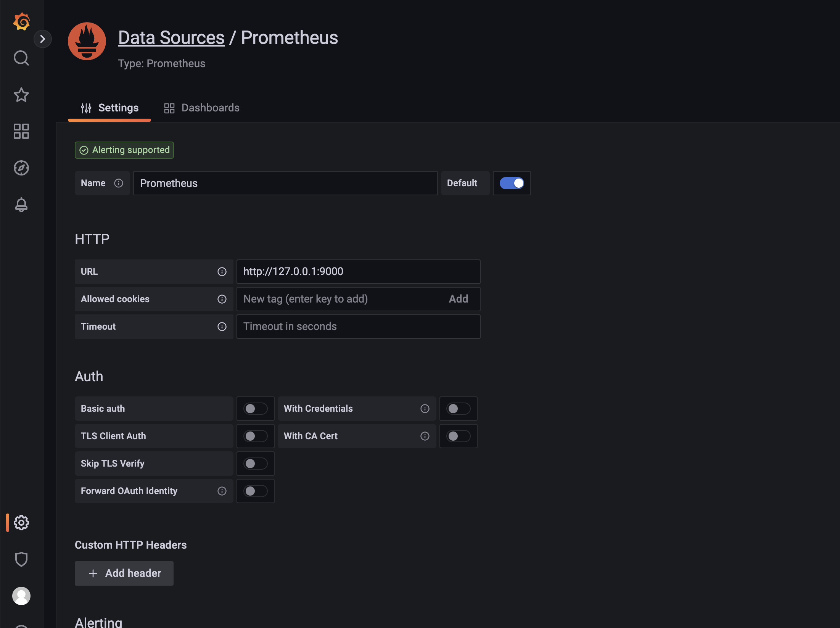Click the Prometheus page title text

290,38
